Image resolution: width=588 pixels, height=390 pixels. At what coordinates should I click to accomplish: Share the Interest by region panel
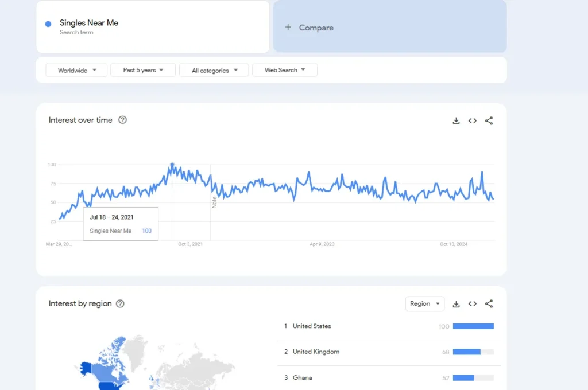click(489, 304)
